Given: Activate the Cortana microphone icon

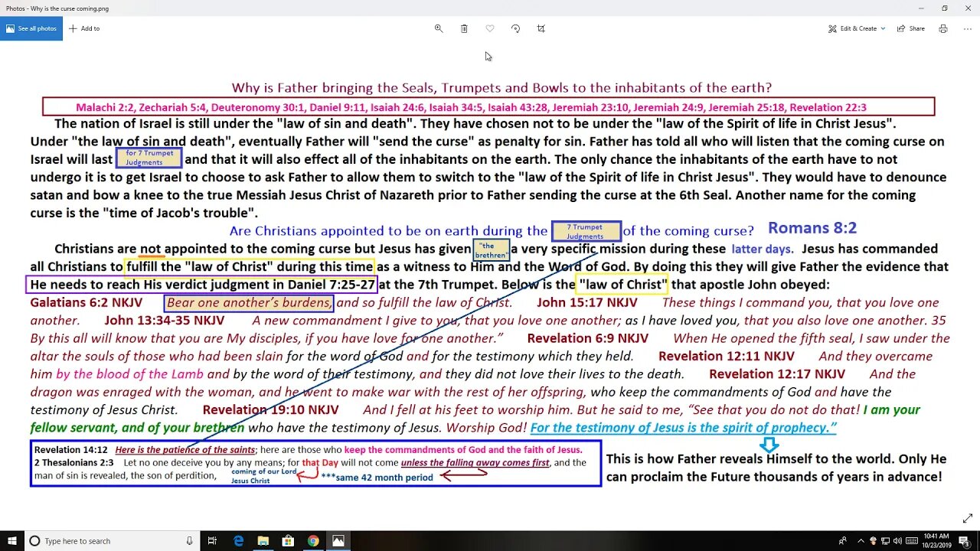Looking at the screenshot, I should 189,541.
